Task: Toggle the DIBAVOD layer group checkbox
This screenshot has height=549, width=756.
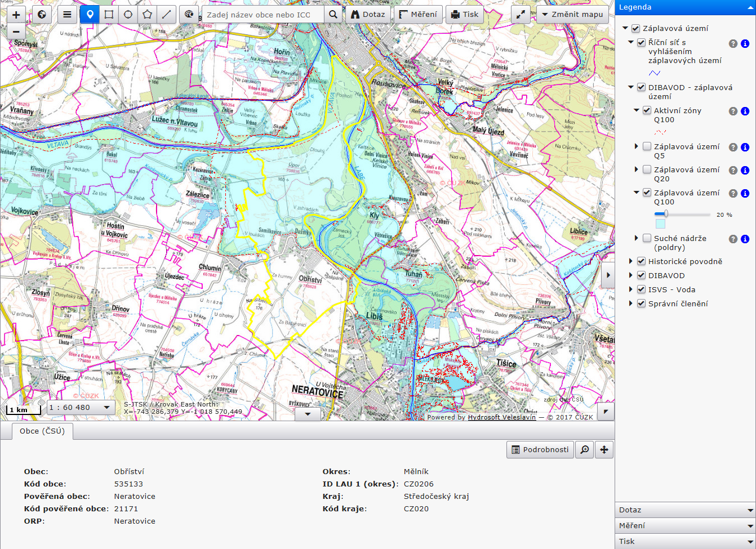Action: click(641, 275)
